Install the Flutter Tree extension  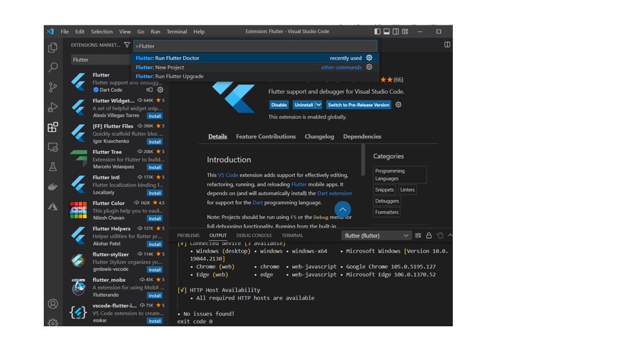(155, 167)
